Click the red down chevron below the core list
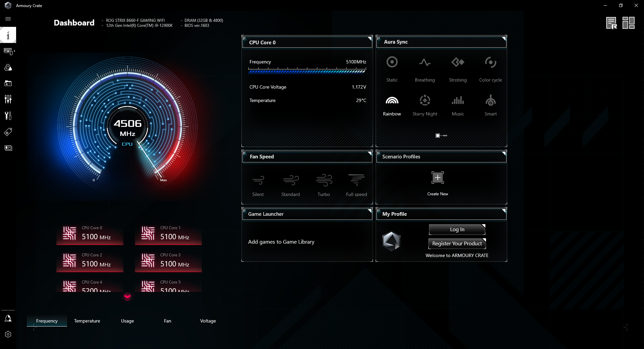This screenshot has height=349, width=644. (x=127, y=297)
